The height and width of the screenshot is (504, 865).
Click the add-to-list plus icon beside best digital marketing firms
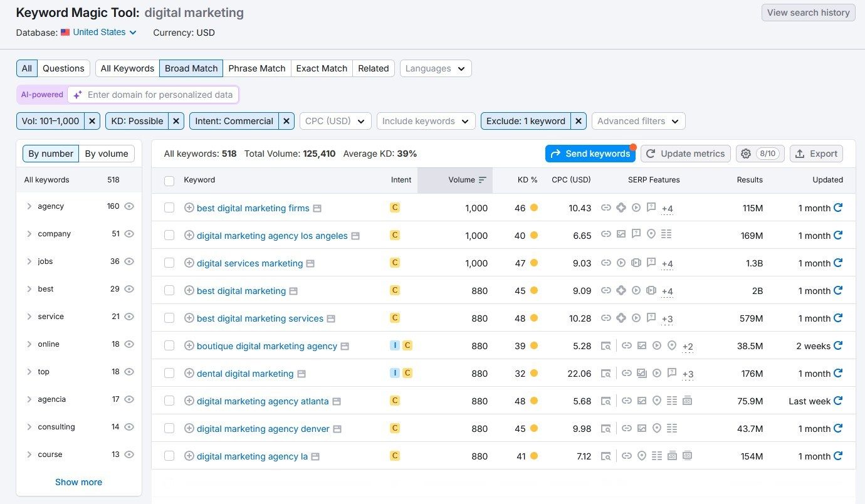pyautogui.click(x=189, y=207)
